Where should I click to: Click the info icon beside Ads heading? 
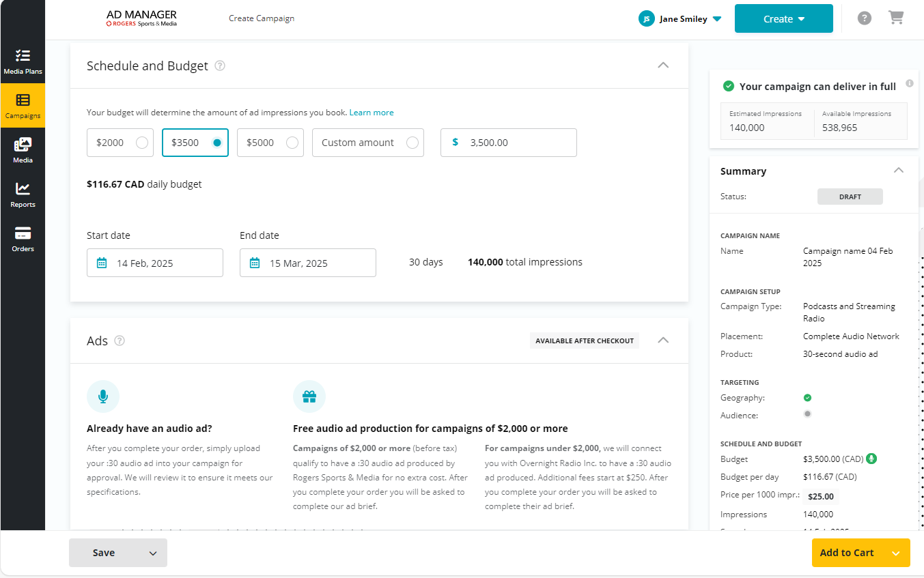point(120,341)
